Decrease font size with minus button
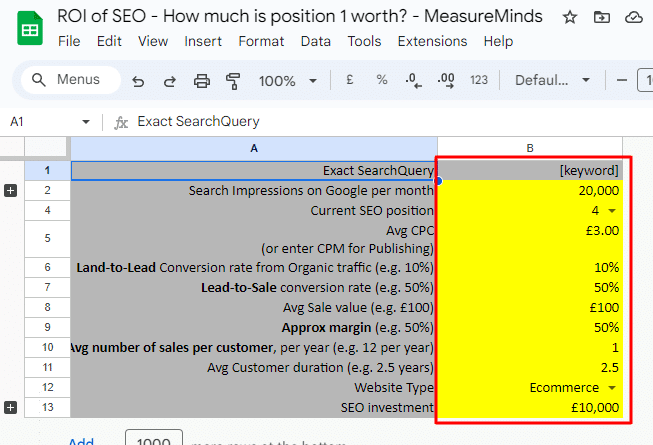Viewport: 653px width, 445px height. click(x=621, y=80)
